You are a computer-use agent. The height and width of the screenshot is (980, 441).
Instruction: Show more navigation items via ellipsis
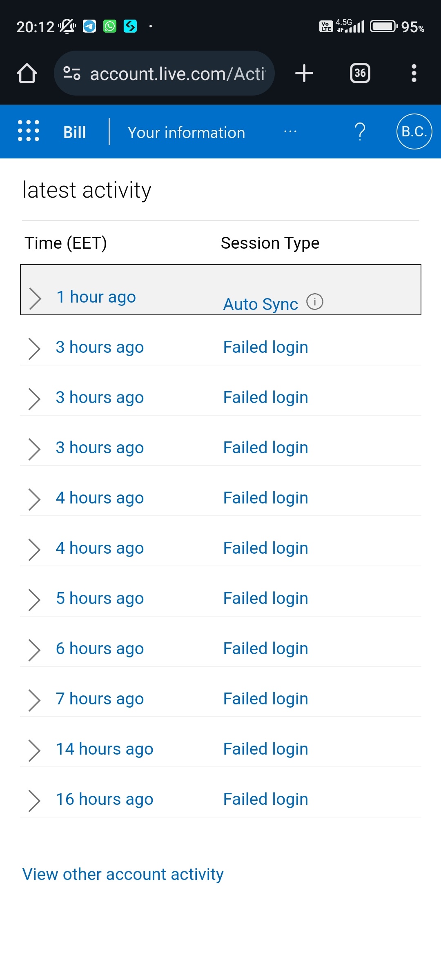(290, 131)
